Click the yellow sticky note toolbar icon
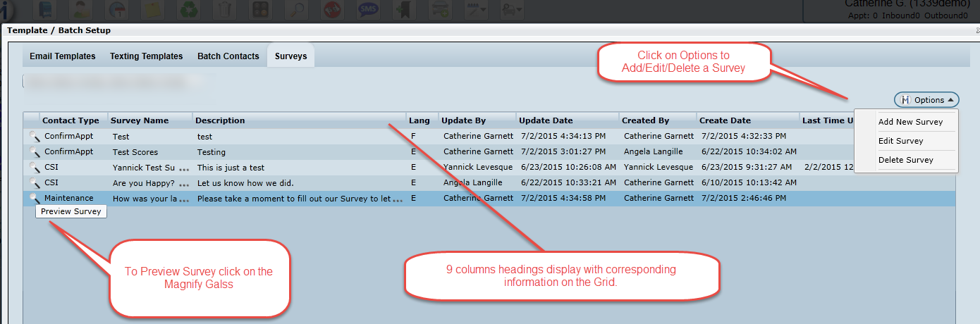 click(x=153, y=10)
